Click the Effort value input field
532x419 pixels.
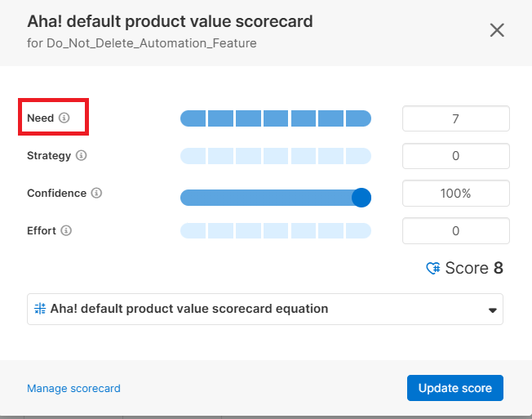click(455, 230)
